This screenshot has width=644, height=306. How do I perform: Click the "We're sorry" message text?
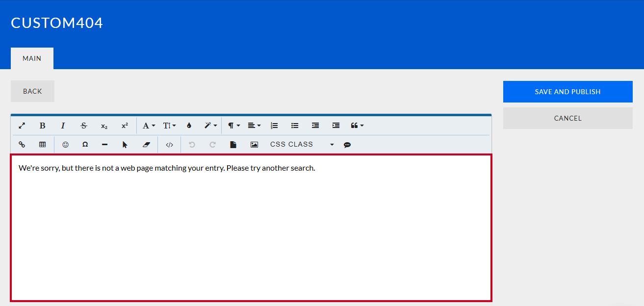167,168
